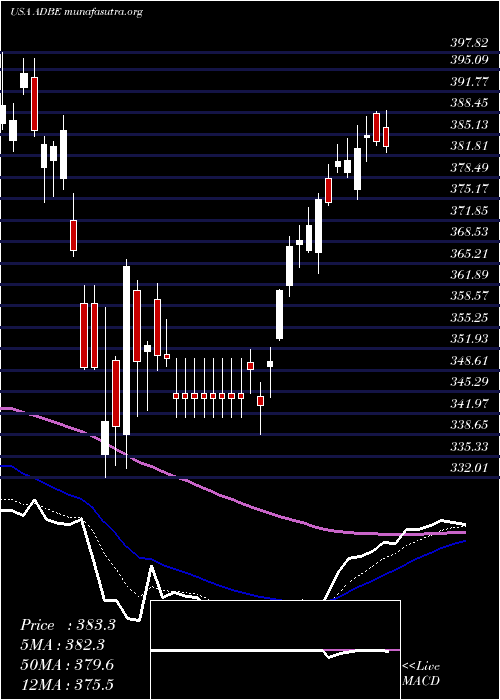500x700 pixels.
Task: Click the tallest white candlestick near 338-365
Action: tap(127, 350)
